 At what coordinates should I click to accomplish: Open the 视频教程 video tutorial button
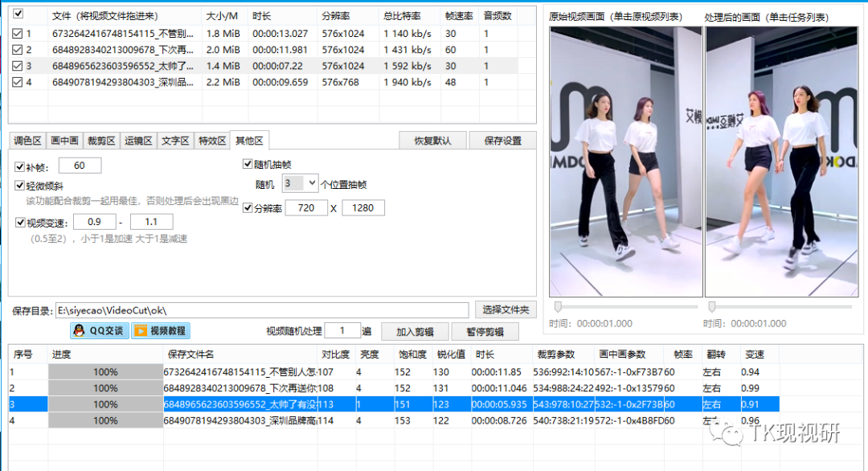click(161, 331)
